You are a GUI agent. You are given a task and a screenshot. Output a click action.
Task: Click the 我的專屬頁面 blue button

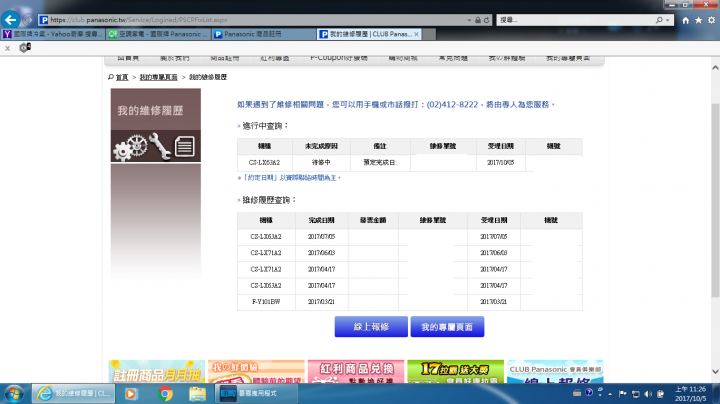click(x=447, y=327)
